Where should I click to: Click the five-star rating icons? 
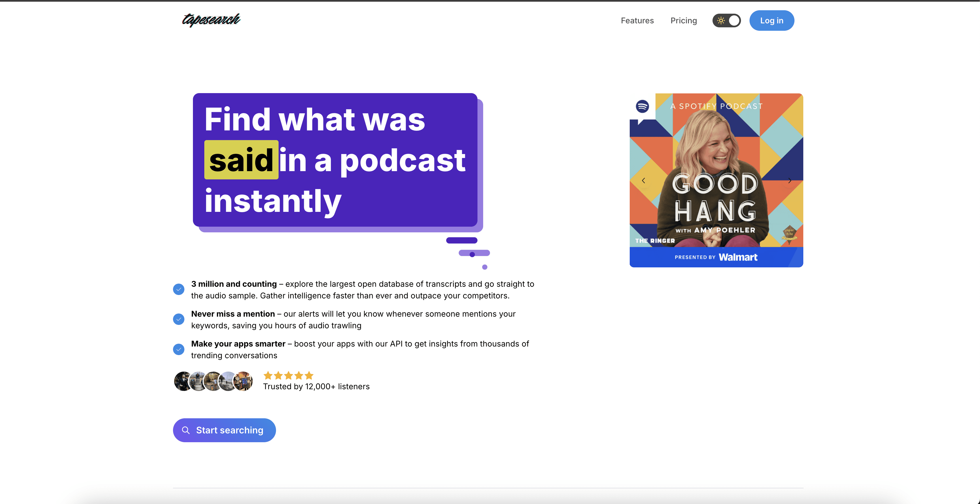(x=288, y=376)
